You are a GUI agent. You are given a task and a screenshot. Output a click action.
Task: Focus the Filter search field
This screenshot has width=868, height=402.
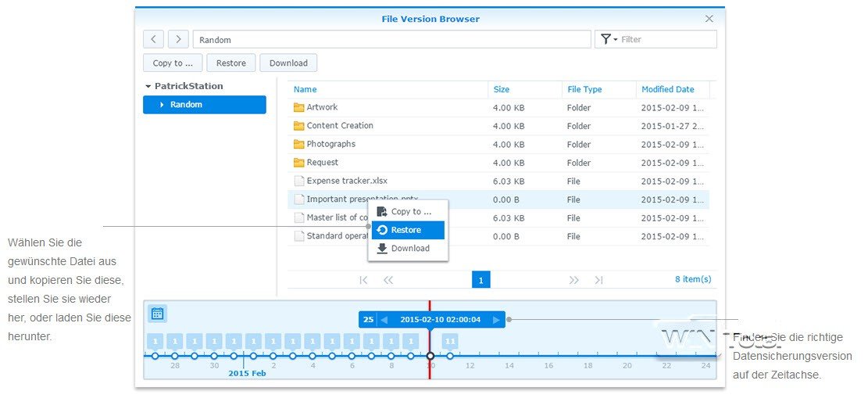[667, 39]
